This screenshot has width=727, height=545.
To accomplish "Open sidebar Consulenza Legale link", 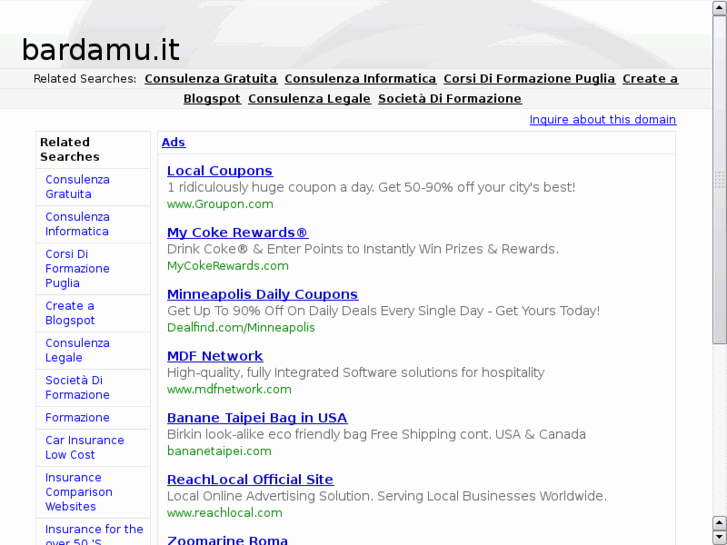I will 77,350.
